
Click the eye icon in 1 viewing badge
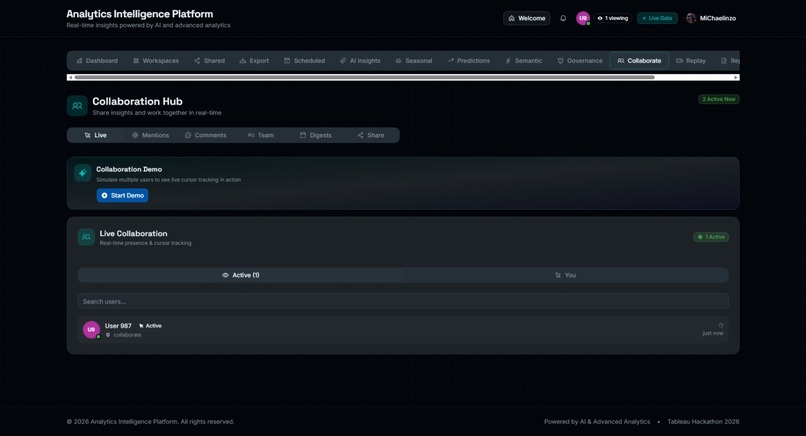pyautogui.click(x=600, y=18)
